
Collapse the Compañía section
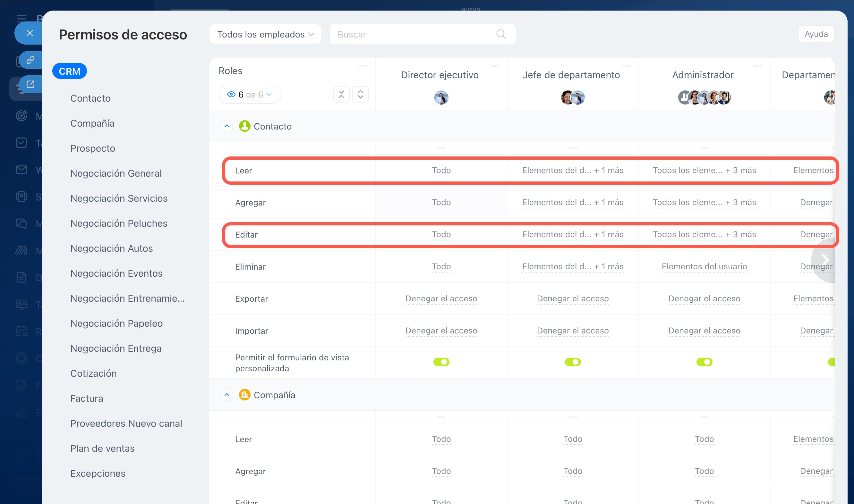click(227, 395)
